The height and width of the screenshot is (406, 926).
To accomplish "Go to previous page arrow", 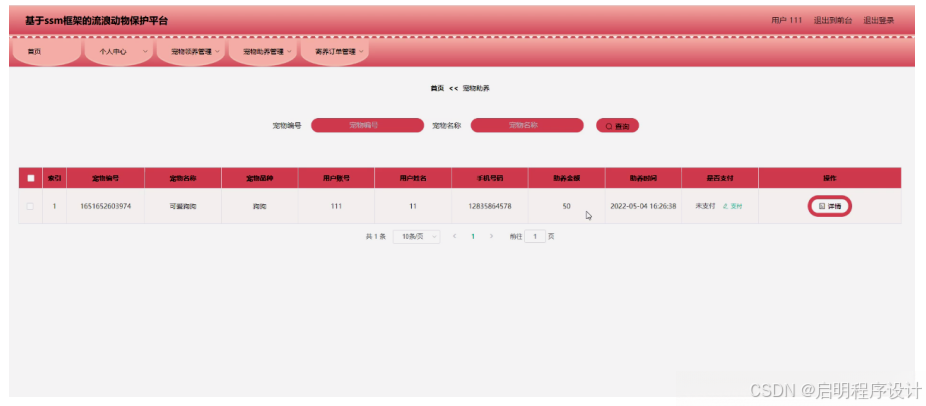I will tap(454, 236).
